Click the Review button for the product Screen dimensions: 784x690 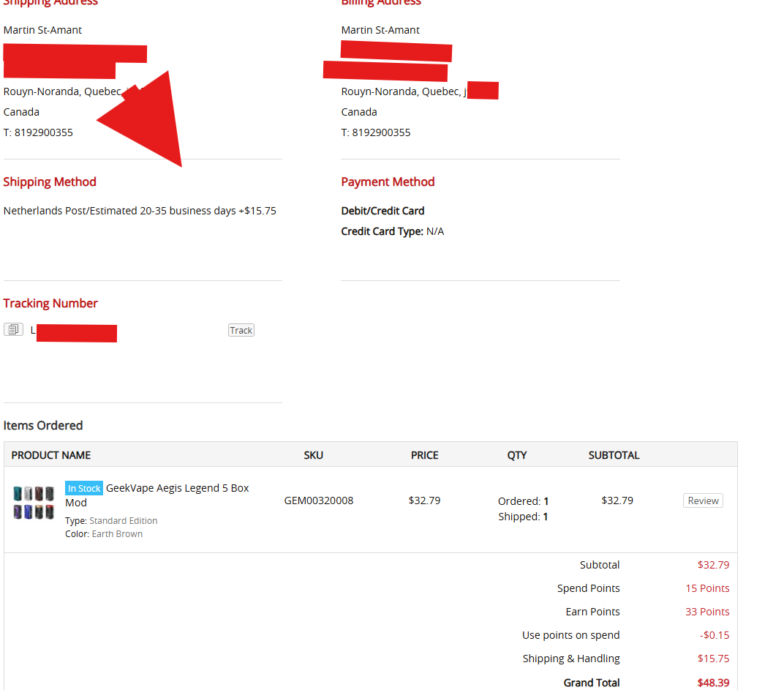pyautogui.click(x=703, y=500)
